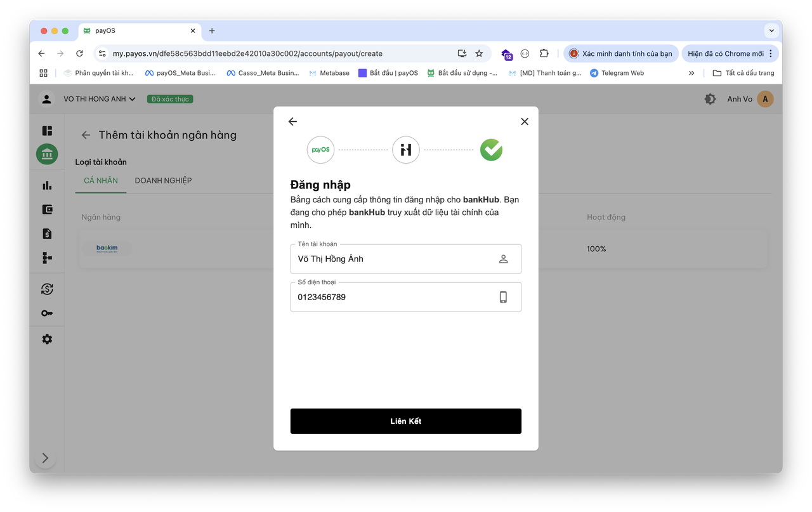This screenshot has width=812, height=512.
Task: Select the CÁ NHÂN tab
Action: coord(101,181)
